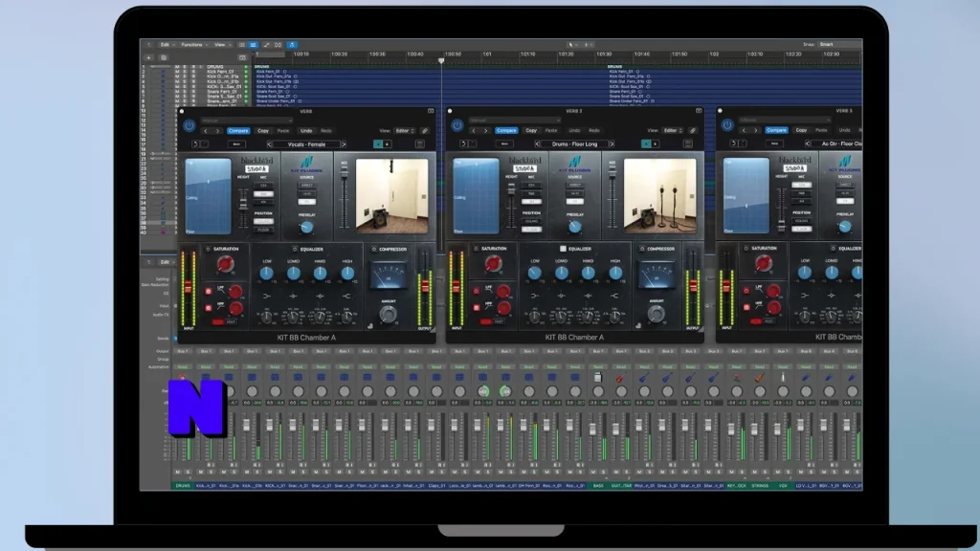The image size is (980, 551).
Task: Click the expand window icon on VERB title bar
Action: click(431, 111)
